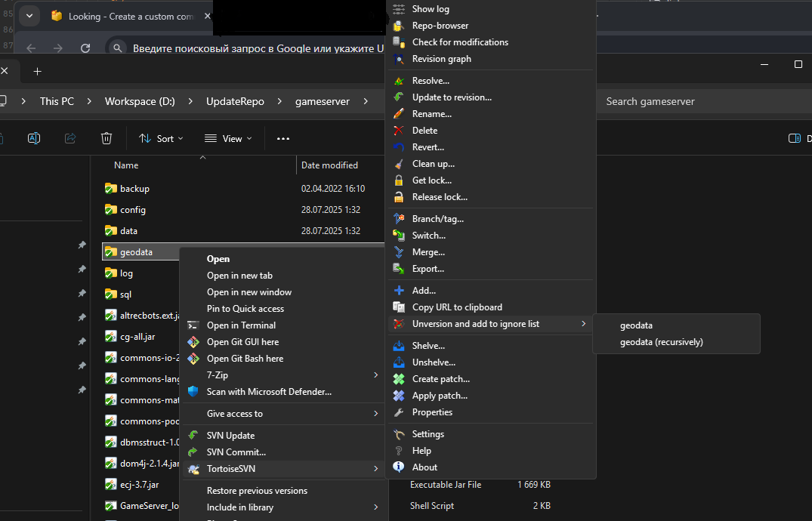Open the Sort dropdown
This screenshot has height=521, width=812.
click(161, 138)
